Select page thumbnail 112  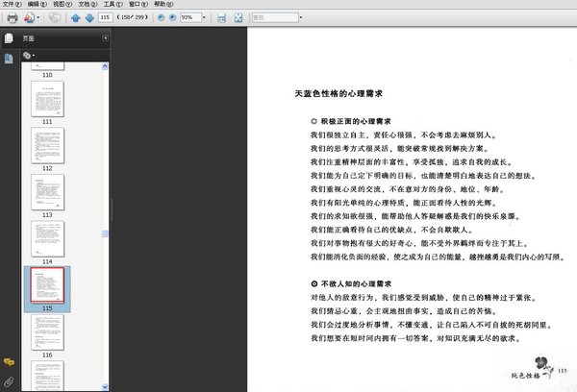click(47, 146)
